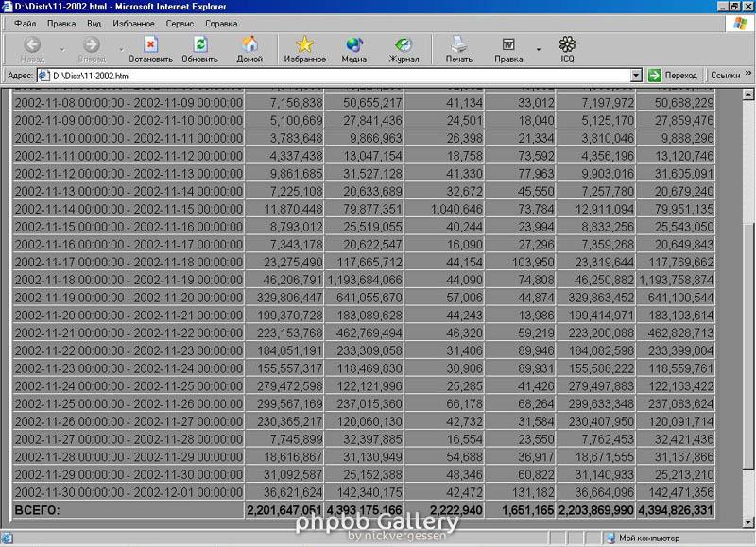Viewport: 756px width, 547px height.
Task: Open the Справка menu
Action: [221, 23]
